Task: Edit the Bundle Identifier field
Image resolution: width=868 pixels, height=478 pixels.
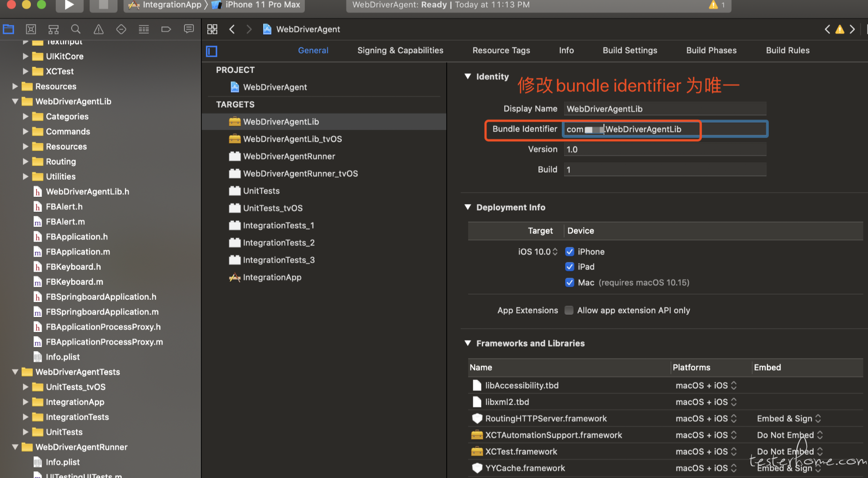Action: pos(665,129)
